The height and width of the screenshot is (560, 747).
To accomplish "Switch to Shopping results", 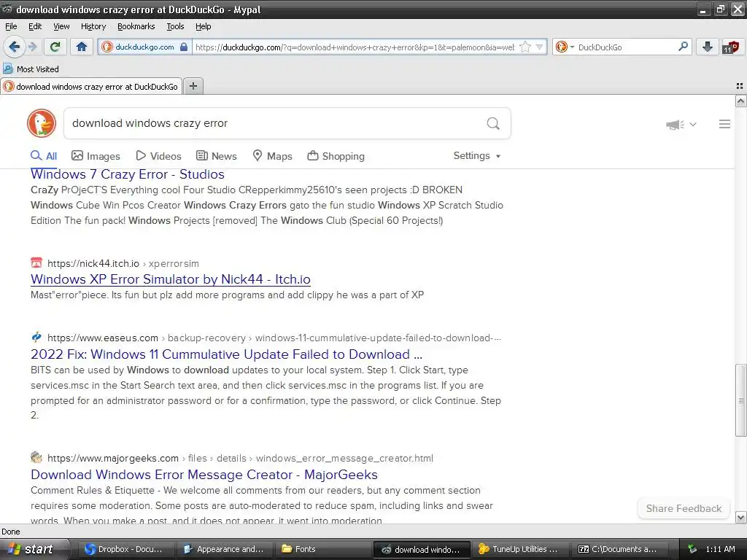I will coord(336,156).
